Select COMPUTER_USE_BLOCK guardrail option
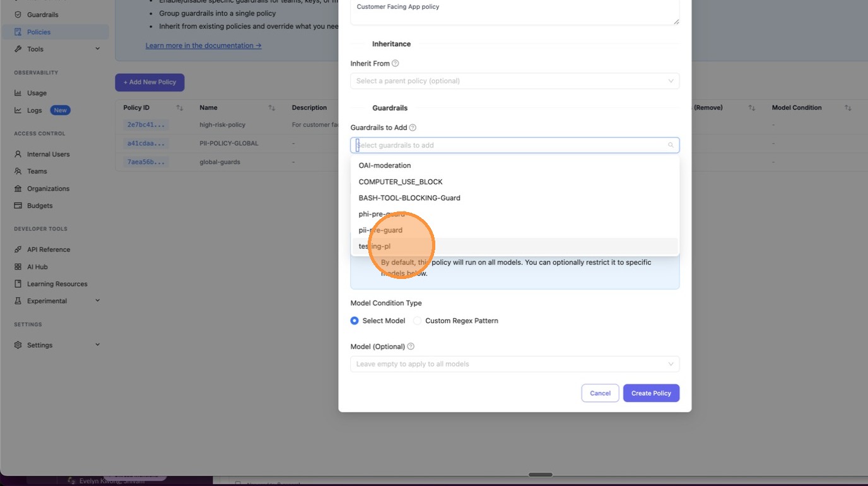This screenshot has height=486, width=868. (x=515, y=182)
